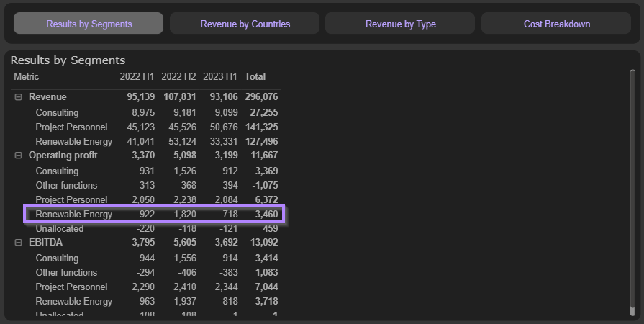Click the Metric column header
644x324 pixels.
(27, 76)
